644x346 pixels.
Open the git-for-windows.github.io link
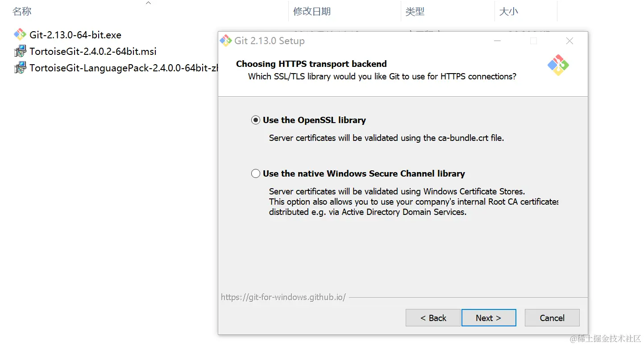283,297
